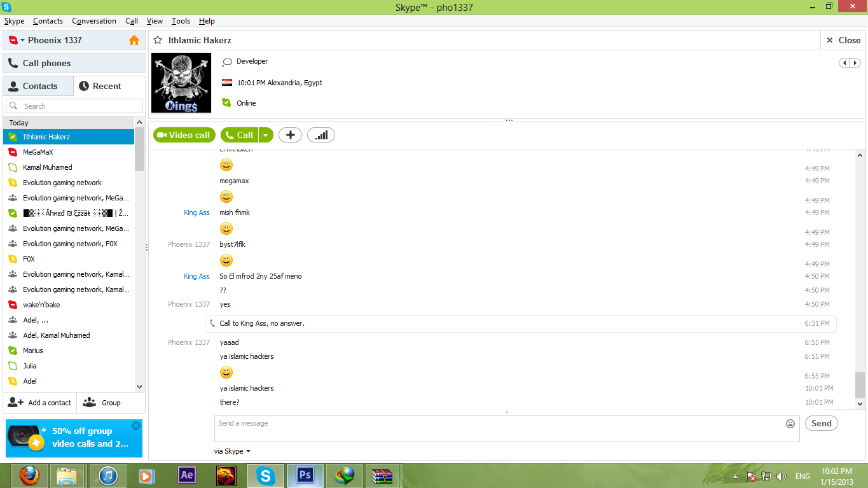868x488 pixels.
Task: Open Firefox from the taskbar
Action: [x=29, y=476]
